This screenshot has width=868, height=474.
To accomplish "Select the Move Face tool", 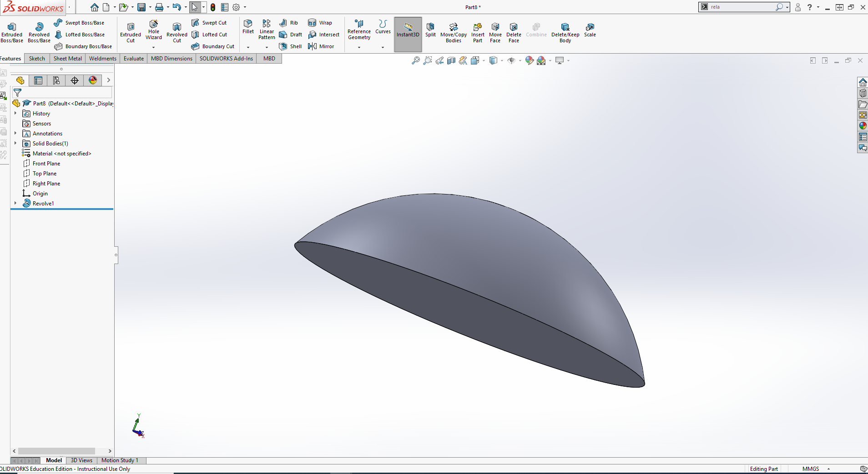I will click(495, 32).
